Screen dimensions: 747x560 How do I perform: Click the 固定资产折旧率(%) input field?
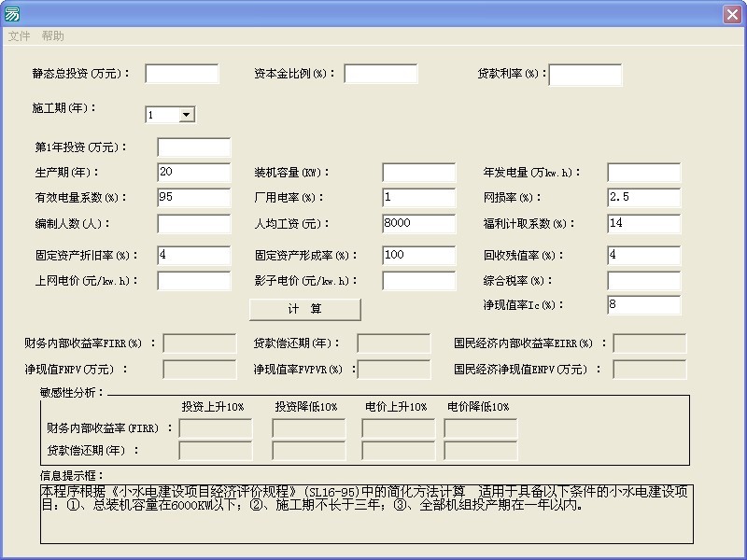coord(194,256)
